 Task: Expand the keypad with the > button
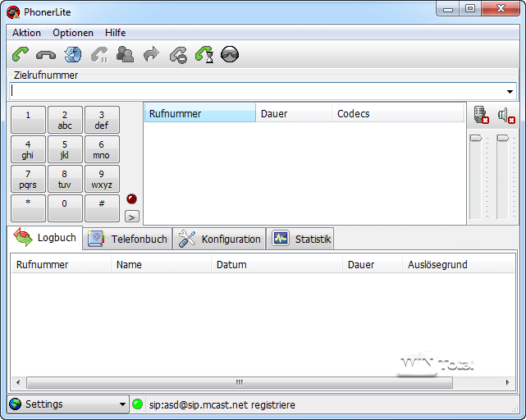pos(132,217)
